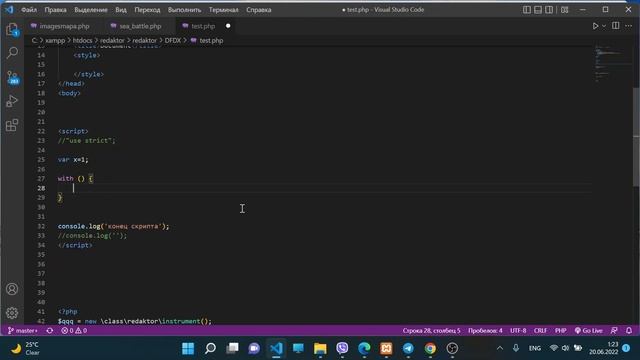This screenshot has height=360, width=640.
Task: Click the line number 27 gutter
Action: point(41,179)
